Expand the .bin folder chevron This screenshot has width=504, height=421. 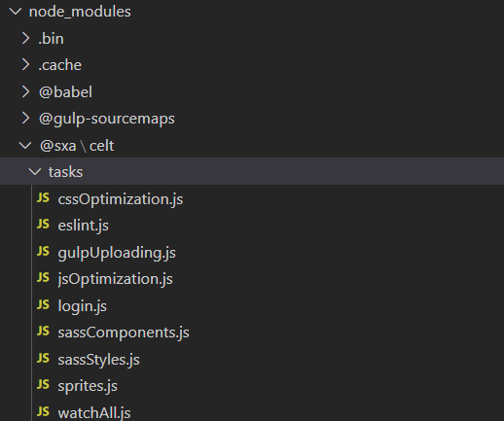click(25, 38)
